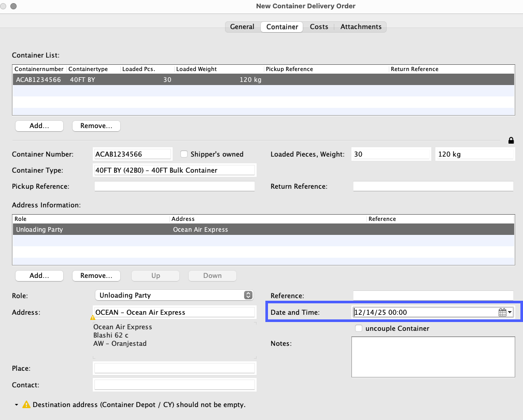Click the padlock icon above Loaded Weight
523x420 pixels.
tap(511, 141)
